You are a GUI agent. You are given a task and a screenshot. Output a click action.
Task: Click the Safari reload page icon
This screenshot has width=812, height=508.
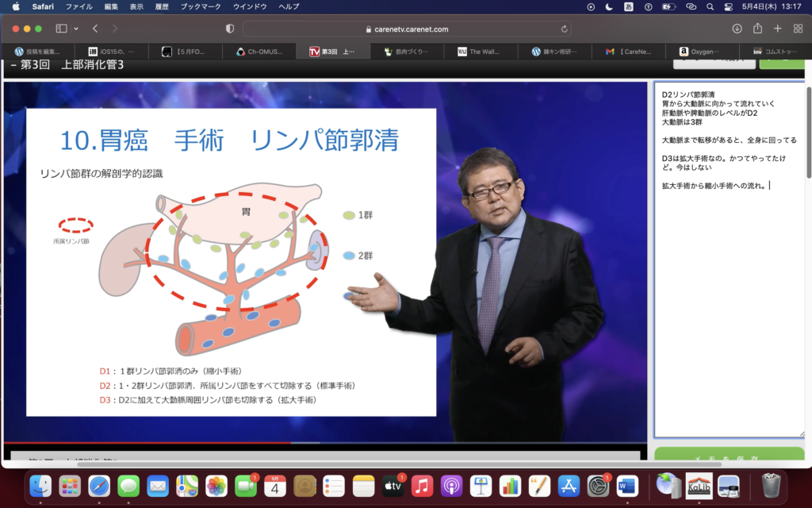click(564, 29)
